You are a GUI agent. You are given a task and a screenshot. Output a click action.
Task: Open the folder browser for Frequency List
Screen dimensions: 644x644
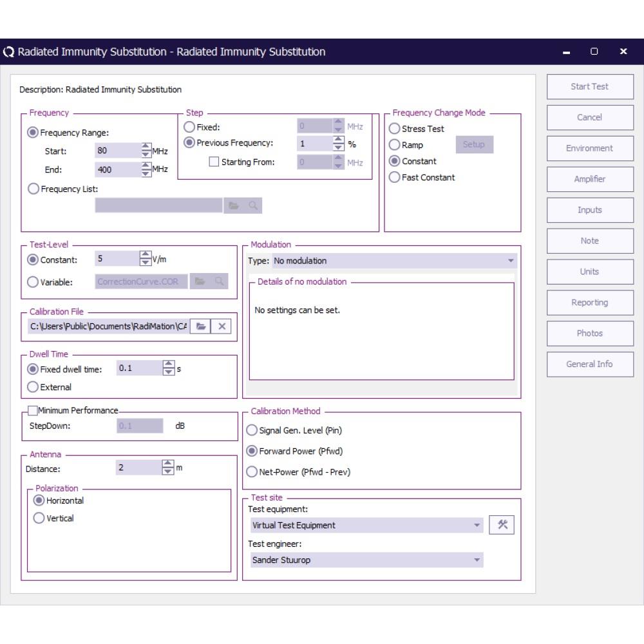click(x=234, y=205)
